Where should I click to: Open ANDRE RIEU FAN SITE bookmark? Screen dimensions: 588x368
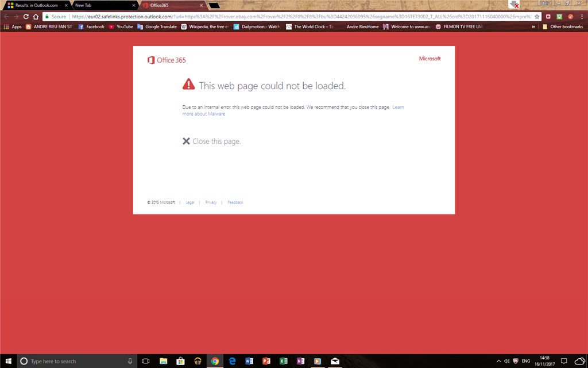point(49,26)
